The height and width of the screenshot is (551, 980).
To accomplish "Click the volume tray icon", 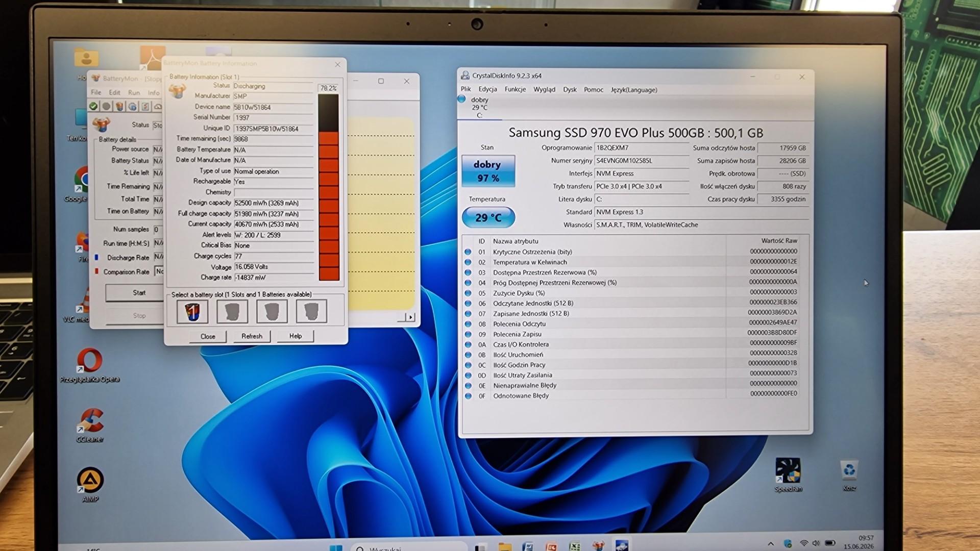I will click(x=816, y=543).
